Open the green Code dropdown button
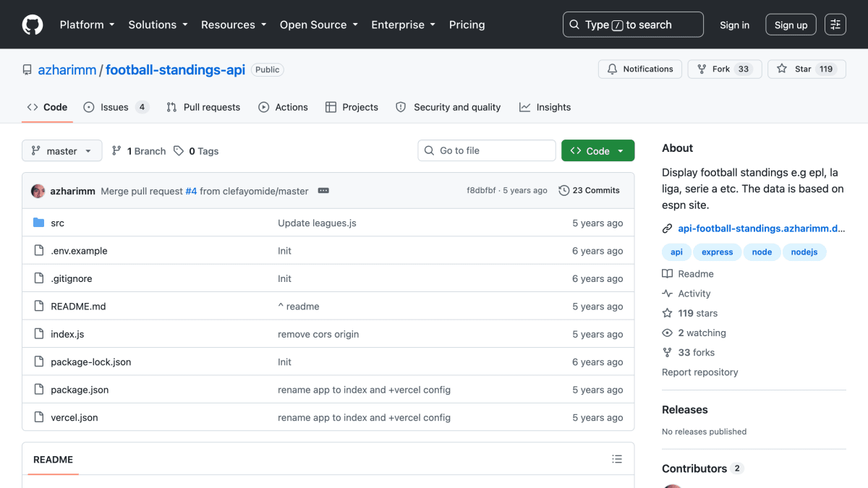The height and width of the screenshot is (488, 868). tap(598, 151)
